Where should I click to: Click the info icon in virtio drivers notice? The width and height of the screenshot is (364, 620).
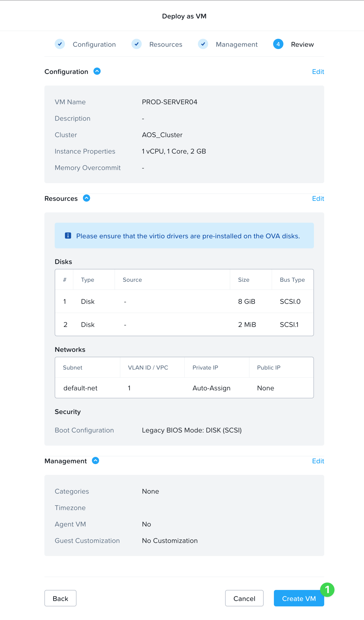coord(68,236)
